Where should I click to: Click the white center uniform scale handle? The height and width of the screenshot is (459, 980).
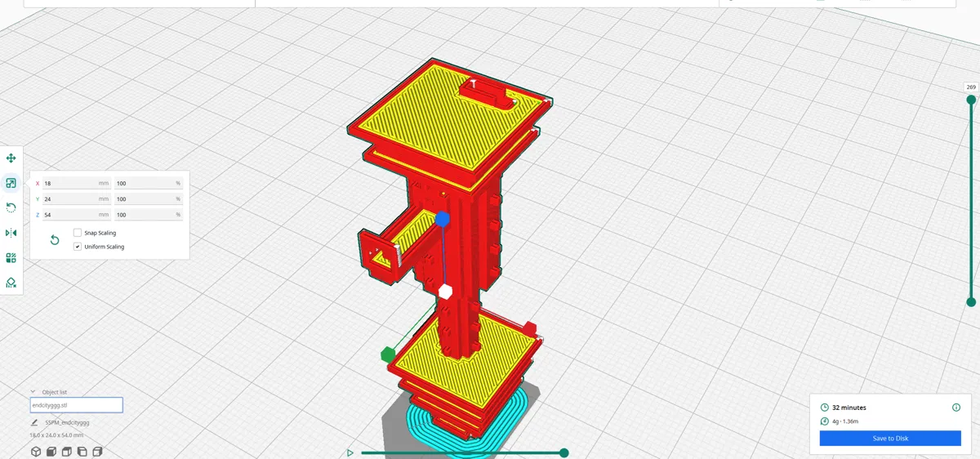[x=445, y=292]
